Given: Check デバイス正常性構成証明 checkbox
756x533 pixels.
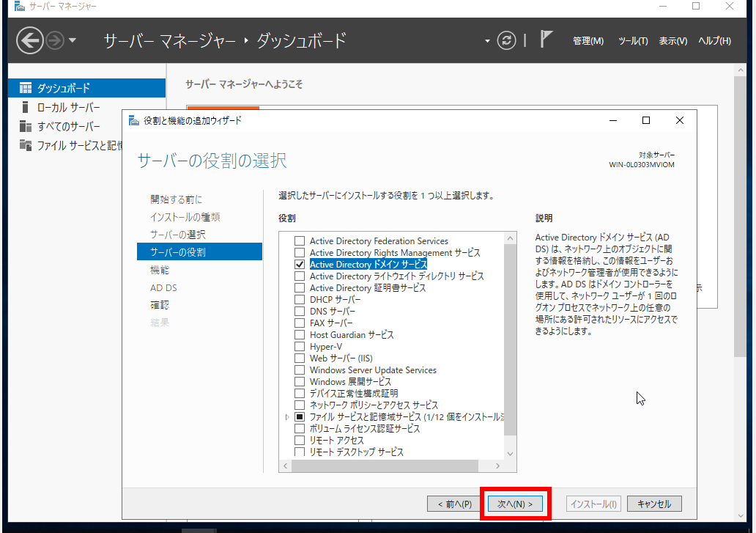Looking at the screenshot, I should click(x=300, y=393).
